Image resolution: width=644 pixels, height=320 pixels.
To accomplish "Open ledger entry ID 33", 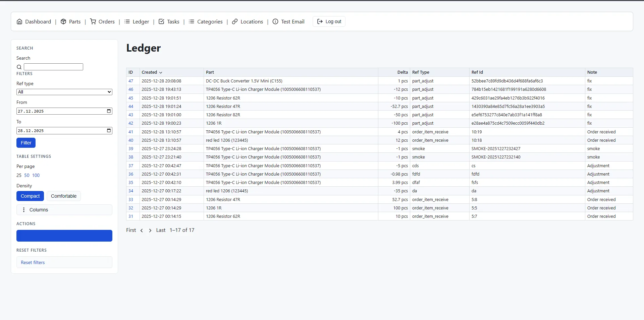I will coord(131,199).
